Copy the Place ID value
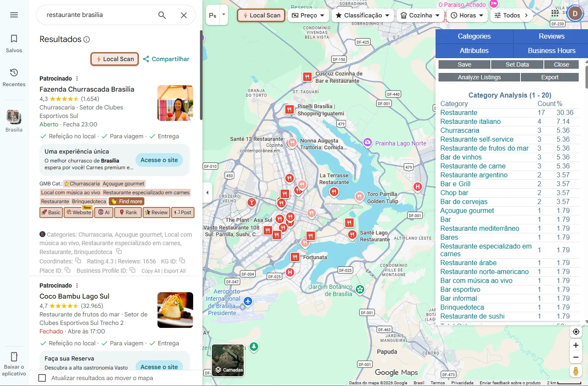588x386 pixels. [x=68, y=270]
